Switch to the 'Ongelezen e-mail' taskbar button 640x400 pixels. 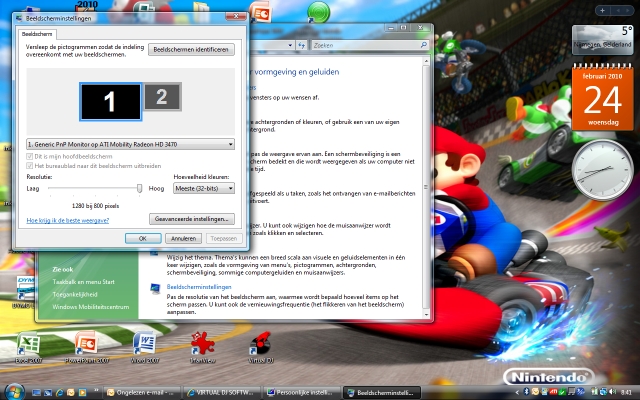pos(141,393)
